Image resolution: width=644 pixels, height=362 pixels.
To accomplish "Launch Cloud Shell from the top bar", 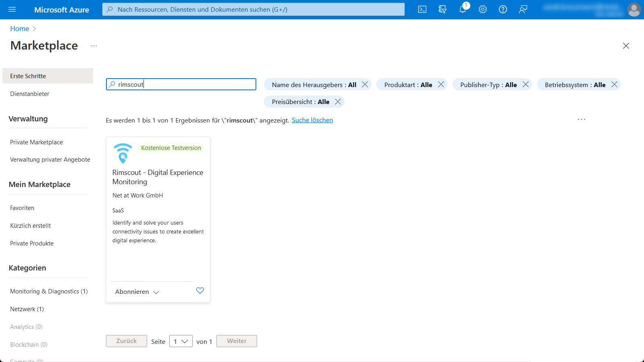I will pos(422,9).
